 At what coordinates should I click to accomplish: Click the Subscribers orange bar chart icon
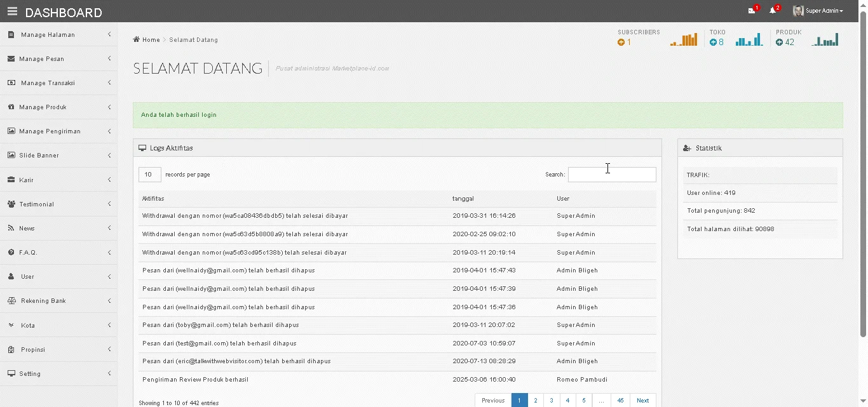tap(684, 41)
